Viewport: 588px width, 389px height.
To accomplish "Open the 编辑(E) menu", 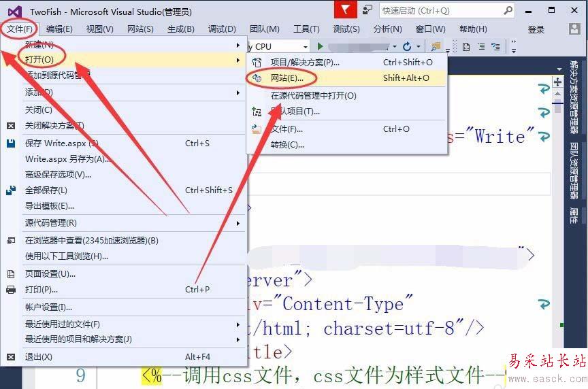I will click(59, 29).
